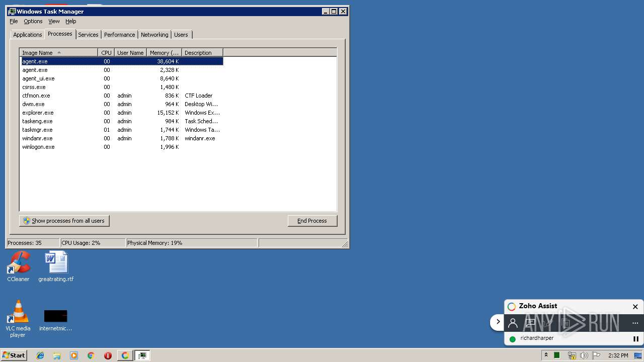Select the windanr.exe process row
The width and height of the screenshot is (644, 362).
[x=121, y=138]
